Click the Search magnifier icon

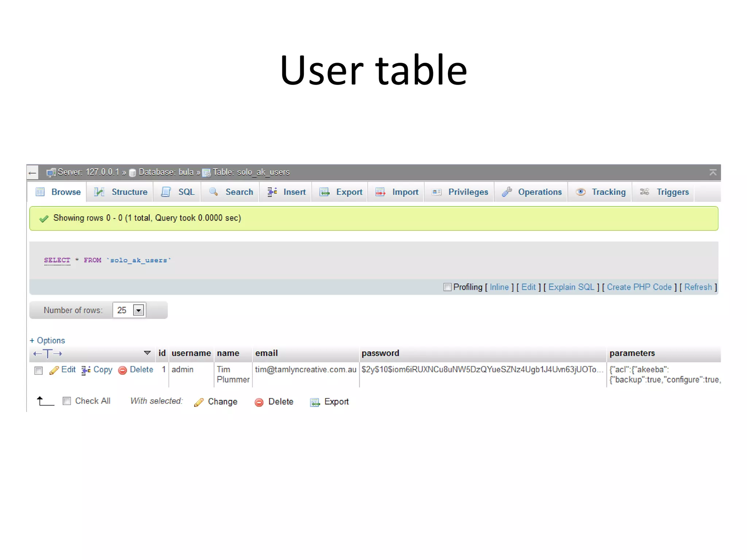point(214,192)
